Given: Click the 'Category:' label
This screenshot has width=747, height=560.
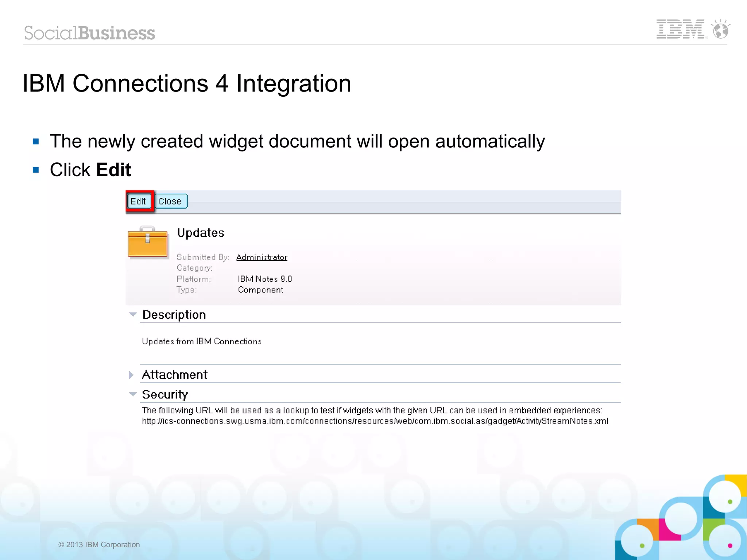Looking at the screenshot, I should (x=194, y=268).
